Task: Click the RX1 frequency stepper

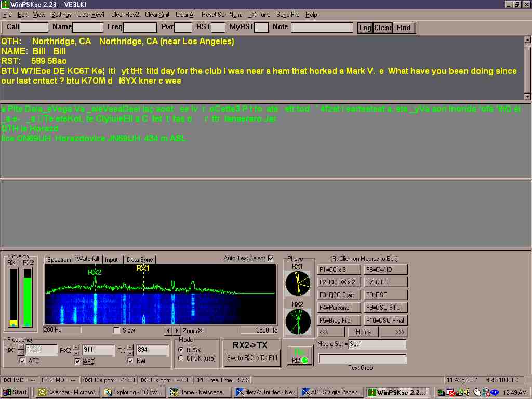Action: (x=21, y=350)
